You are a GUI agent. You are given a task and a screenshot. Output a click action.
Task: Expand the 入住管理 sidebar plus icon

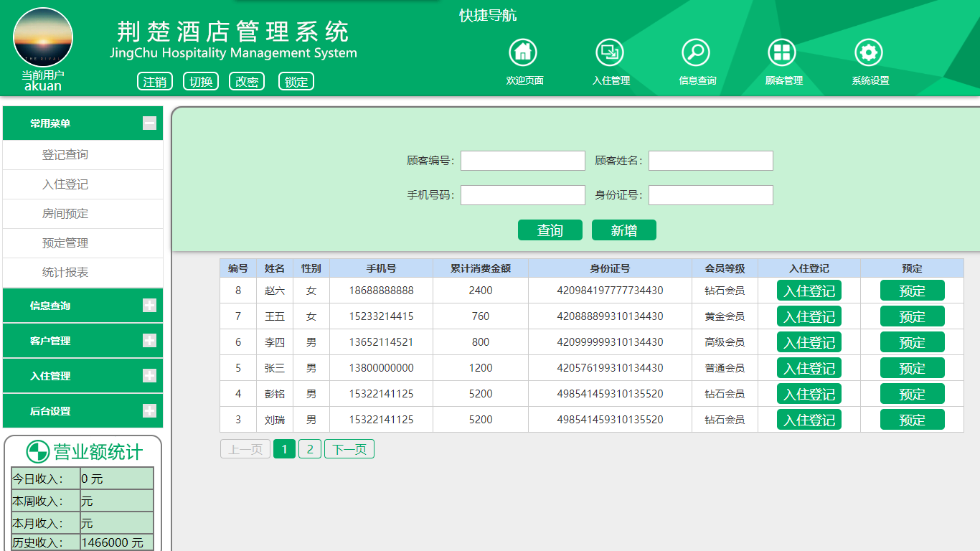click(x=149, y=375)
